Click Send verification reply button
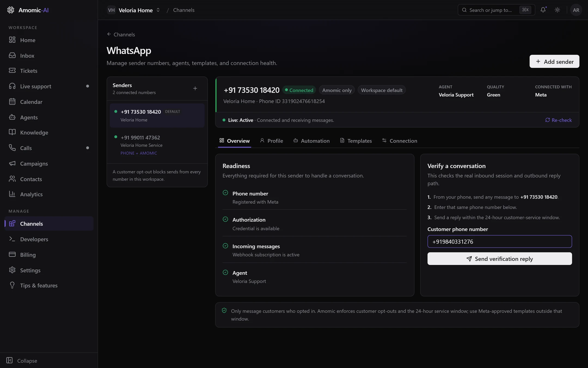Viewport: 588px width, 368px height. coord(500,259)
